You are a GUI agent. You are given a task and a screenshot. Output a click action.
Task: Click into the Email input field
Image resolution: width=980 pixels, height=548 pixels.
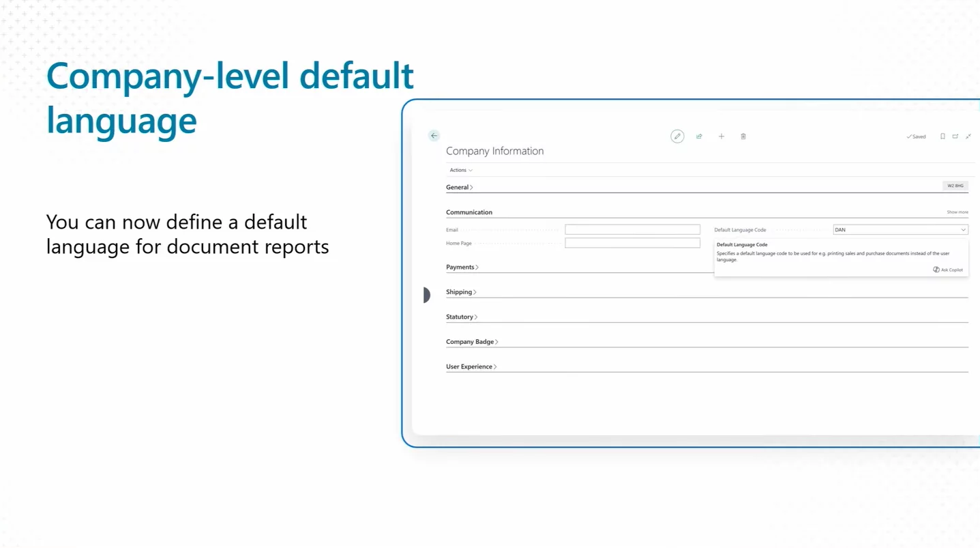(x=632, y=230)
